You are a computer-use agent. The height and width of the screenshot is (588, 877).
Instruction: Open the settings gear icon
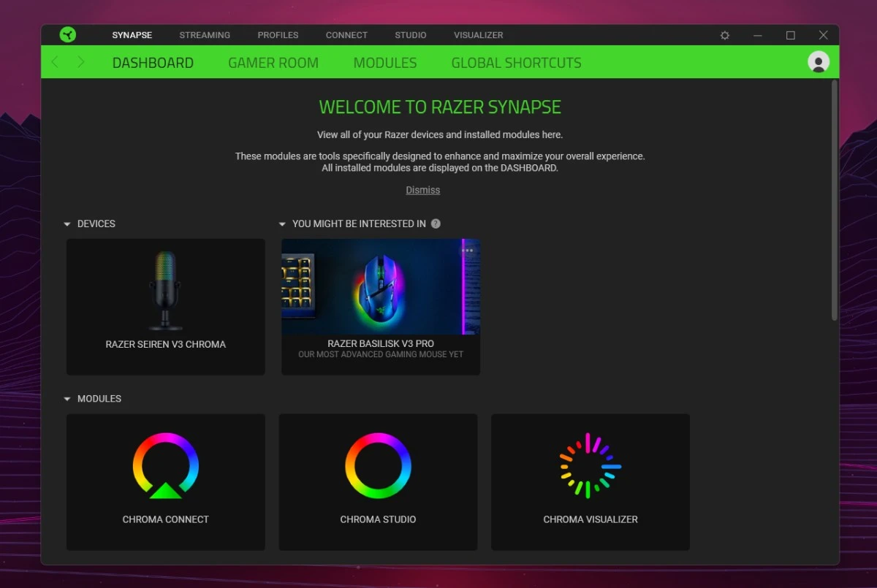[x=724, y=35]
